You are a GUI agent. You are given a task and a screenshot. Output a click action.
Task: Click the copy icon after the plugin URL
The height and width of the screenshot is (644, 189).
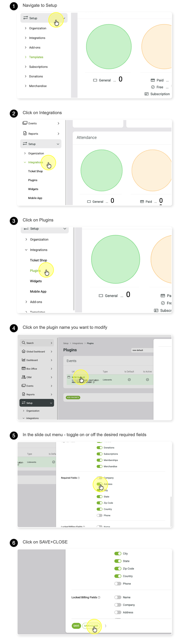tap(94, 382)
